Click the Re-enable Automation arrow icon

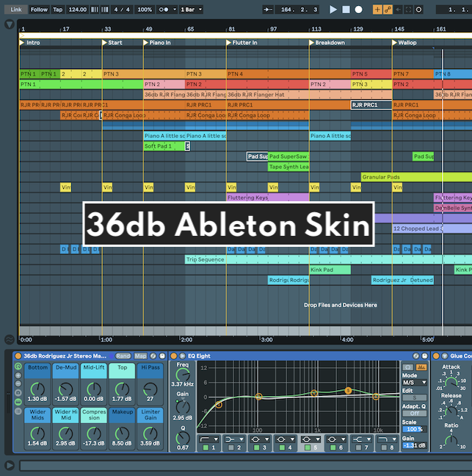(x=398, y=10)
